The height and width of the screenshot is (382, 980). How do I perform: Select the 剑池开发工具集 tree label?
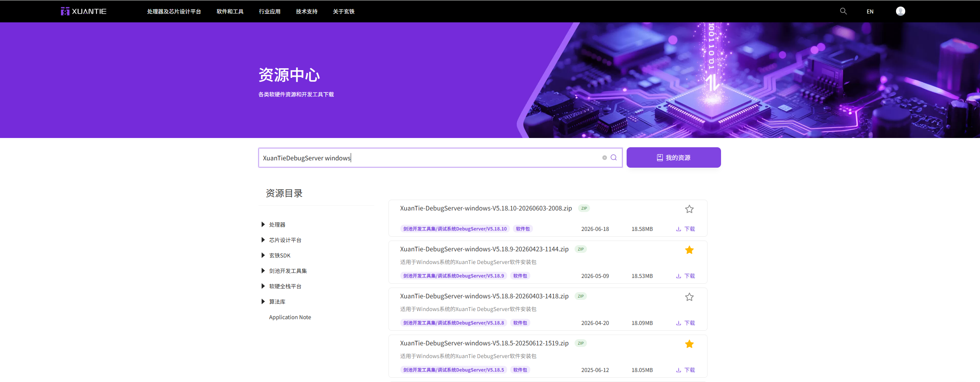288,271
